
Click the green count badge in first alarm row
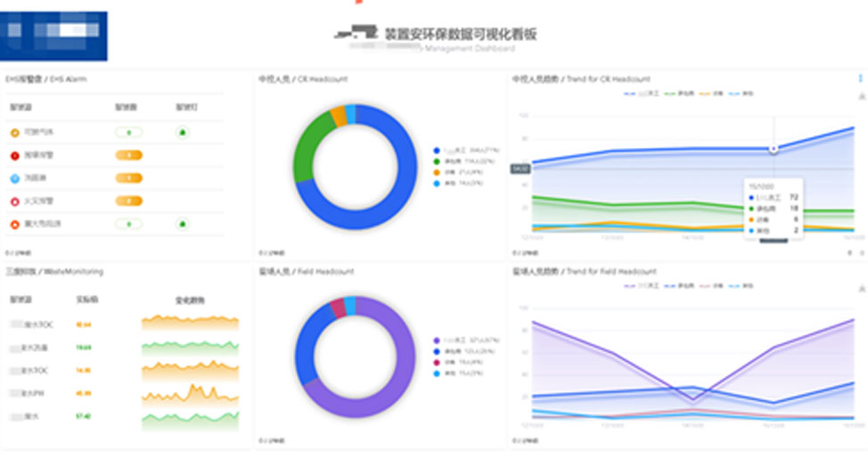point(129,133)
